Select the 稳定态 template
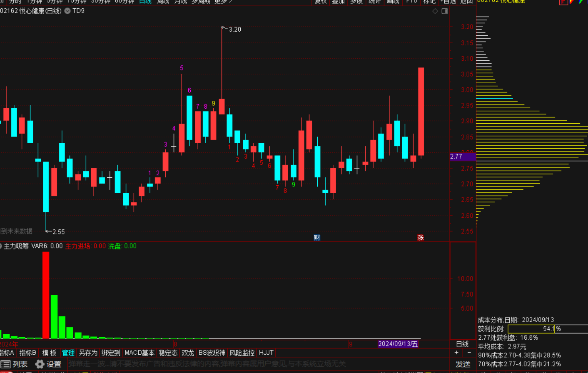 point(168,353)
